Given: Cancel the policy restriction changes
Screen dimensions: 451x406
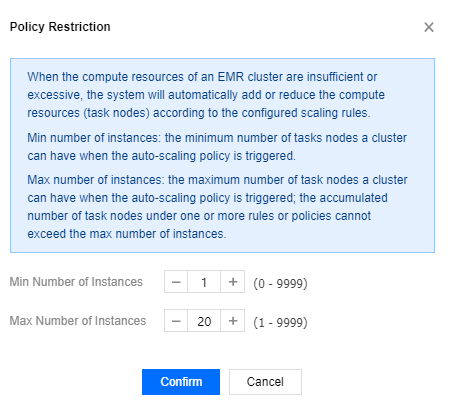Looking at the screenshot, I should (x=265, y=382).
